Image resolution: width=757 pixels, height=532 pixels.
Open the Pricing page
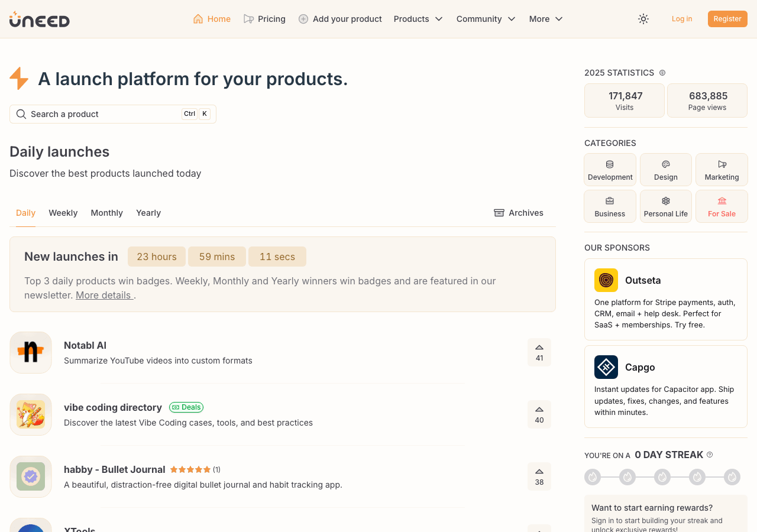(x=264, y=19)
